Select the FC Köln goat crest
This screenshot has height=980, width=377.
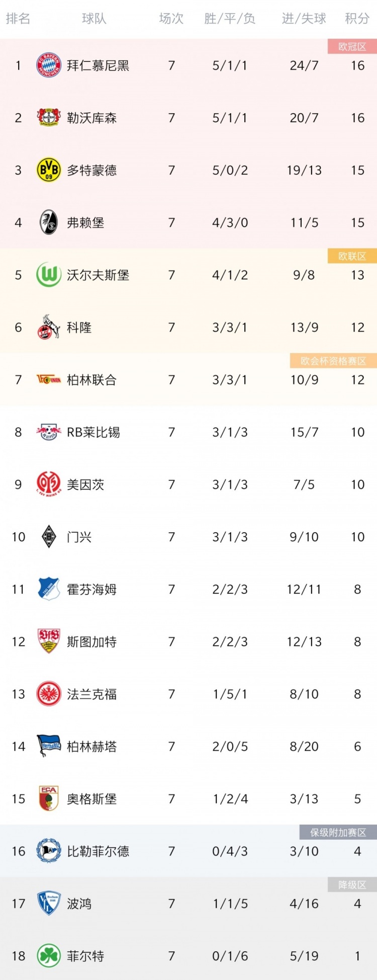(x=49, y=327)
